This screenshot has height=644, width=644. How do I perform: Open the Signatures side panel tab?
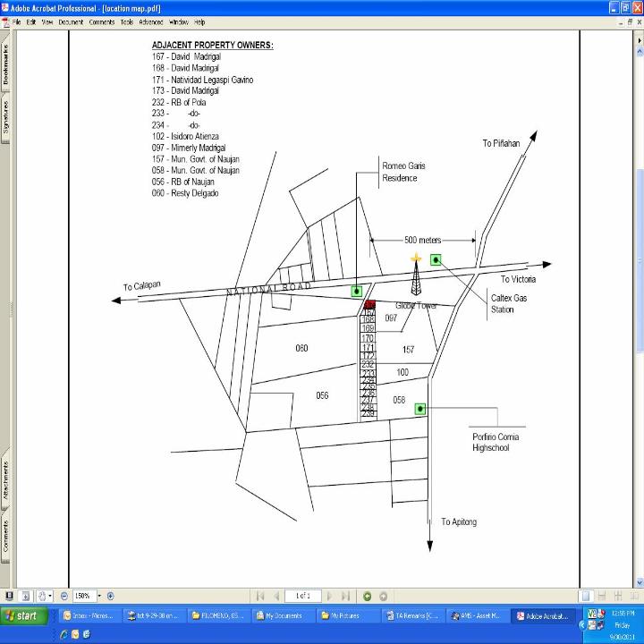point(5,116)
